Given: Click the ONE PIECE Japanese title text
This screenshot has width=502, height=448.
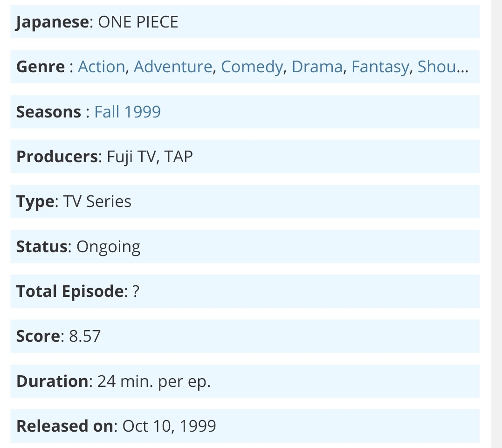Looking at the screenshot, I should coord(138,22).
